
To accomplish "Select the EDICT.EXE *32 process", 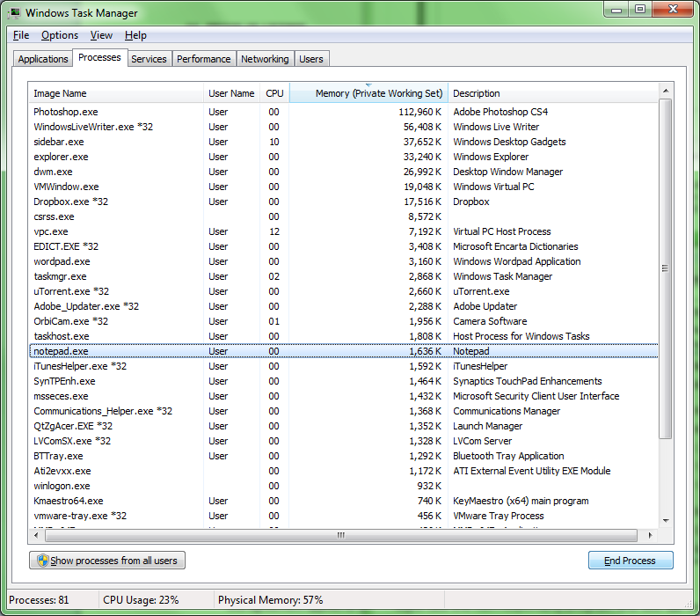I will (343, 246).
